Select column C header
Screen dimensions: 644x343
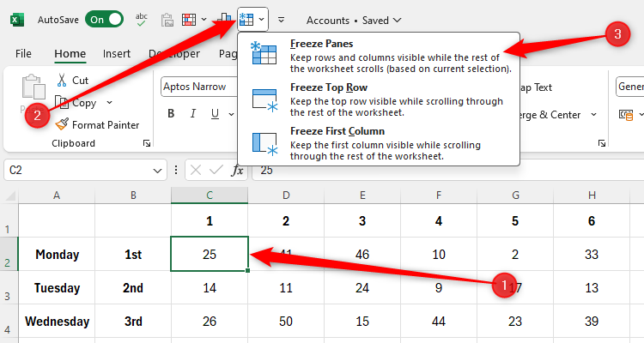point(210,196)
